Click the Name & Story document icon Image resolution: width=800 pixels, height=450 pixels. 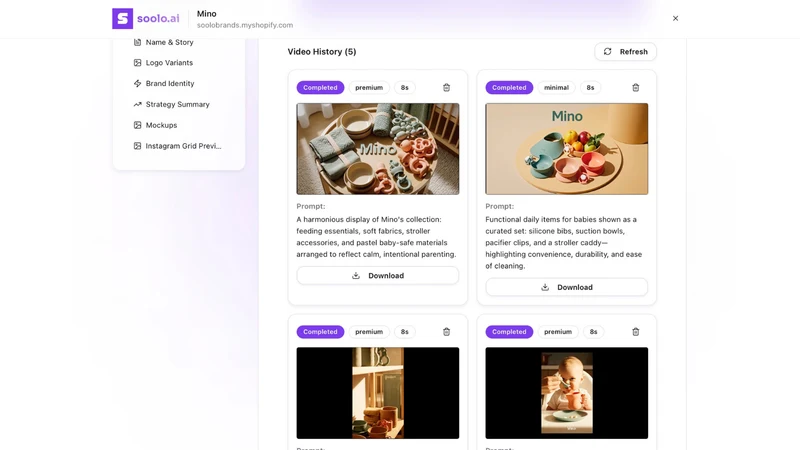[x=137, y=42]
